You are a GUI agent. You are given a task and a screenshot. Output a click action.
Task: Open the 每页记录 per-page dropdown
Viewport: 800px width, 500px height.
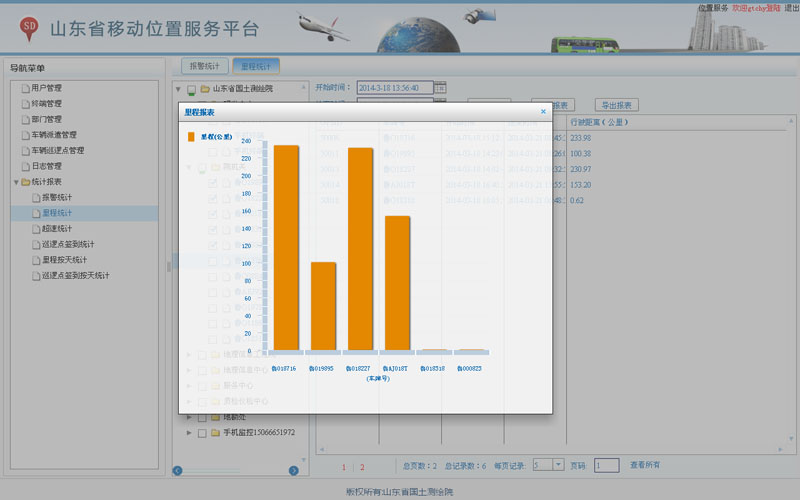[558, 464]
